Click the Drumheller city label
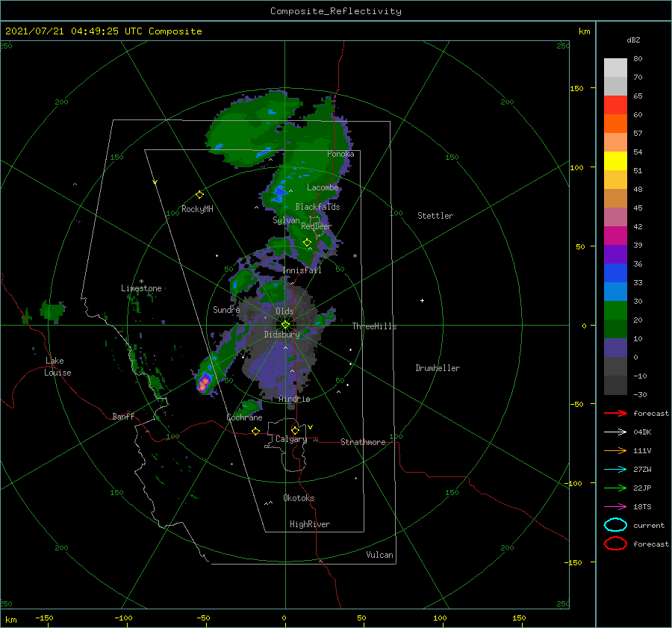The width and height of the screenshot is (672, 628). pyautogui.click(x=438, y=368)
